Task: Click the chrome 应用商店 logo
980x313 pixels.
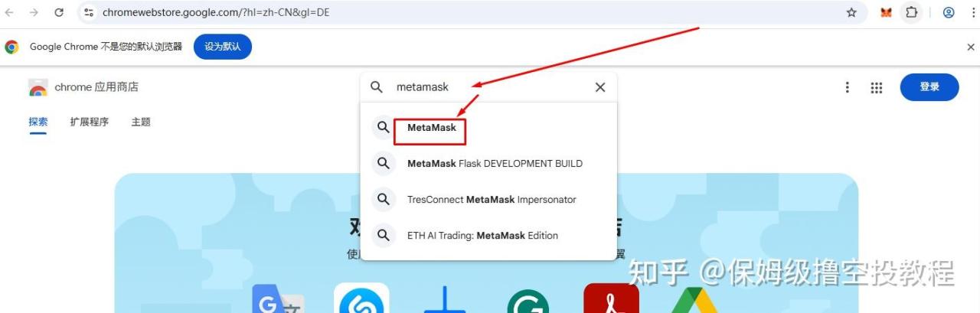Action: (x=83, y=87)
